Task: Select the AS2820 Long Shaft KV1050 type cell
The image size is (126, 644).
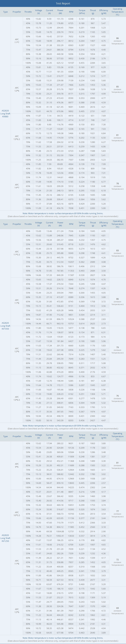Action: [x=5, y=326]
